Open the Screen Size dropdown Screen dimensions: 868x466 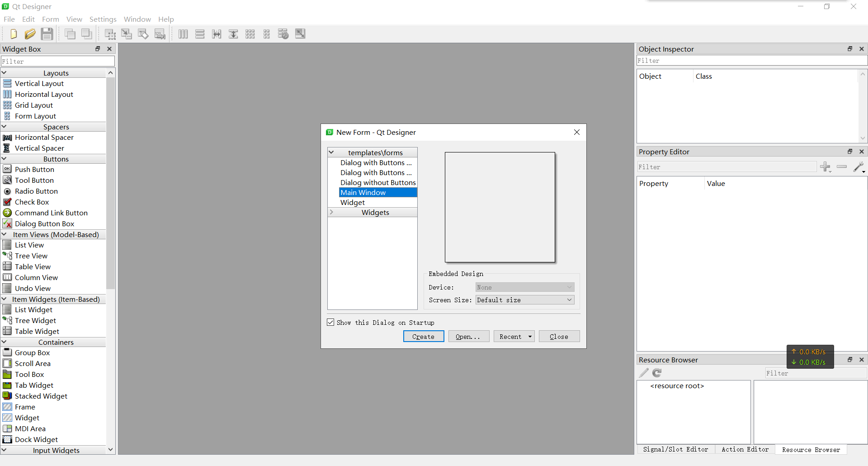pos(525,300)
